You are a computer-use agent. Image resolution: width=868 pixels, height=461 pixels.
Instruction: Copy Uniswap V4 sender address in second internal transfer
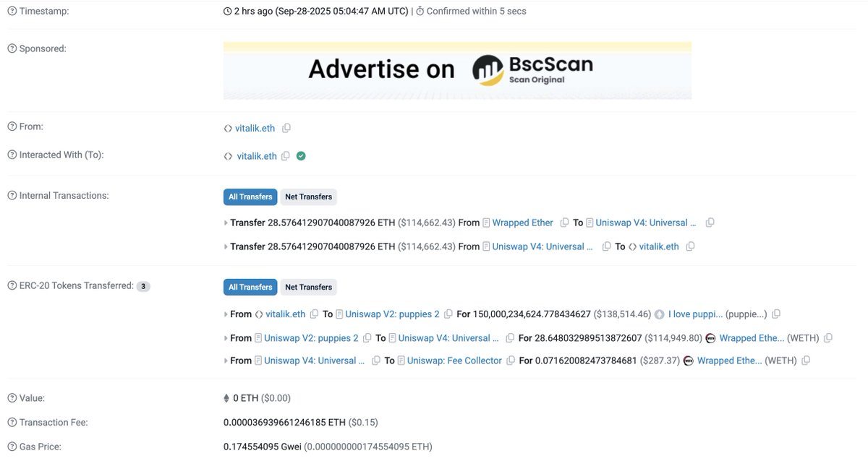point(605,246)
